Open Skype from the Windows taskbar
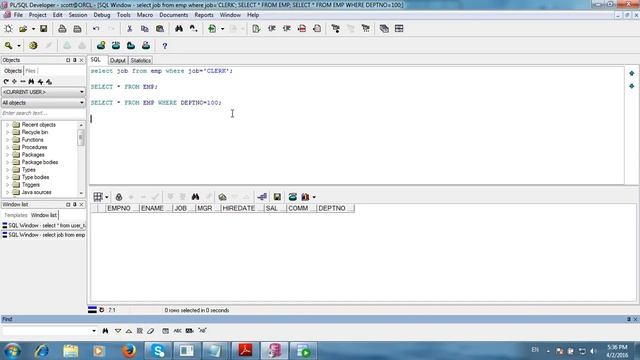640x360 pixels. [158, 351]
